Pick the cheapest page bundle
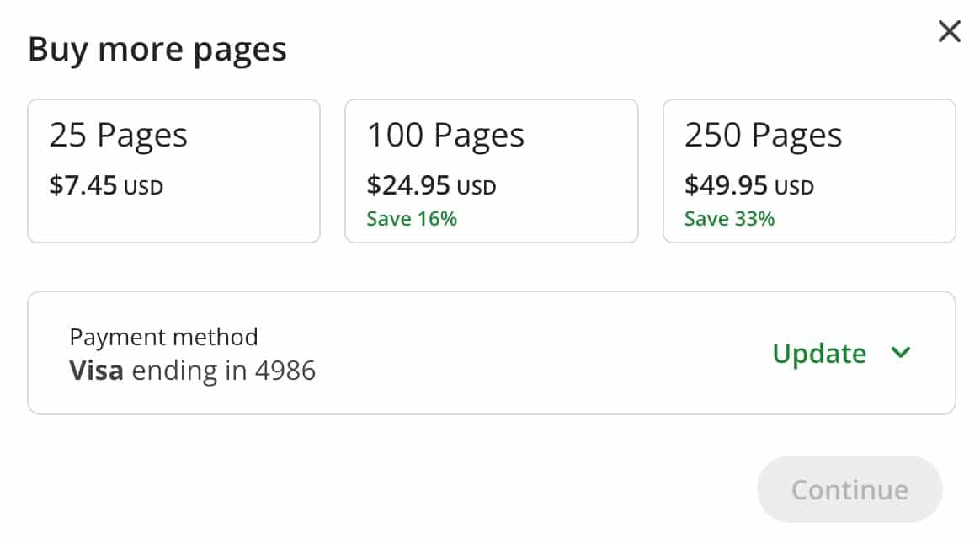 point(173,169)
